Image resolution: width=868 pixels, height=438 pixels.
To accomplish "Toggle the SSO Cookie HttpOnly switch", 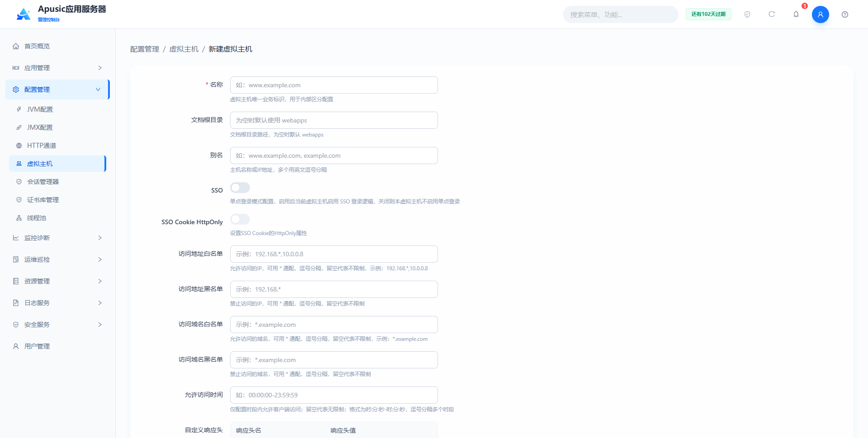I will click(x=240, y=219).
